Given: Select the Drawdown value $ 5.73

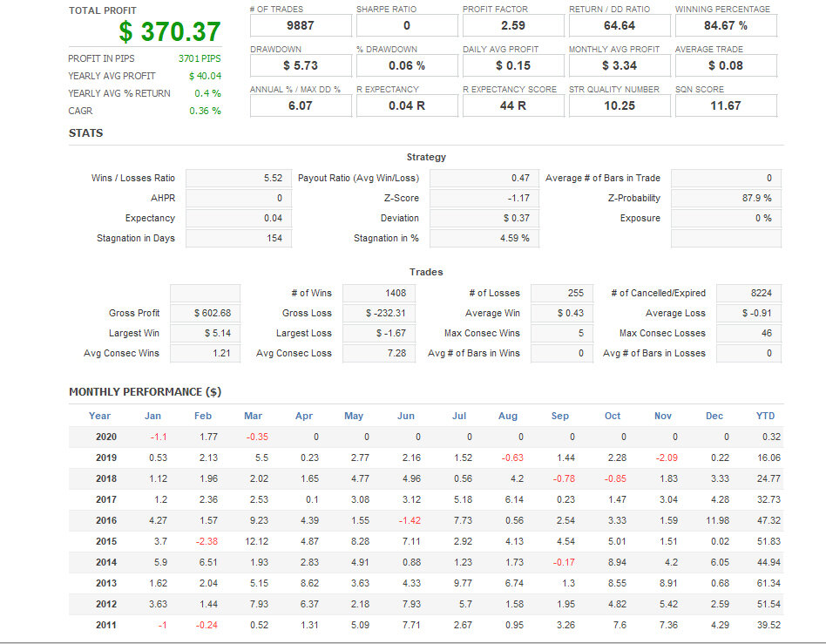Looking at the screenshot, I should pyautogui.click(x=301, y=65).
